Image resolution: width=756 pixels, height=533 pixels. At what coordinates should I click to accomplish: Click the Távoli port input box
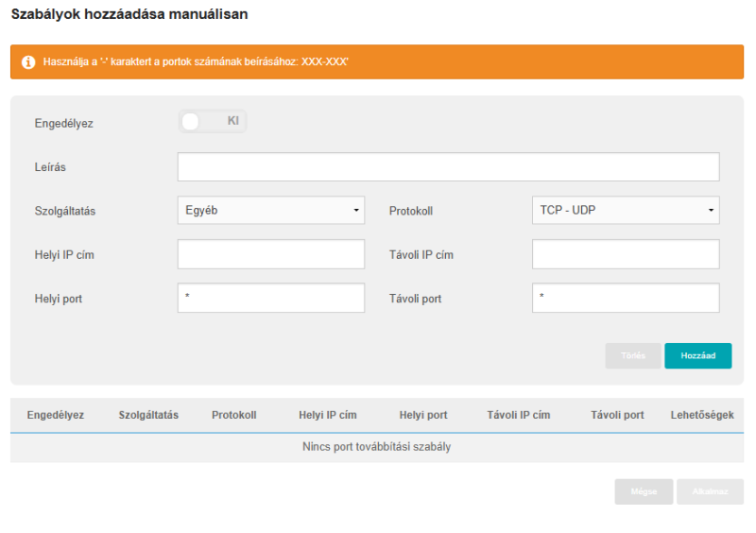pyautogui.click(x=625, y=298)
